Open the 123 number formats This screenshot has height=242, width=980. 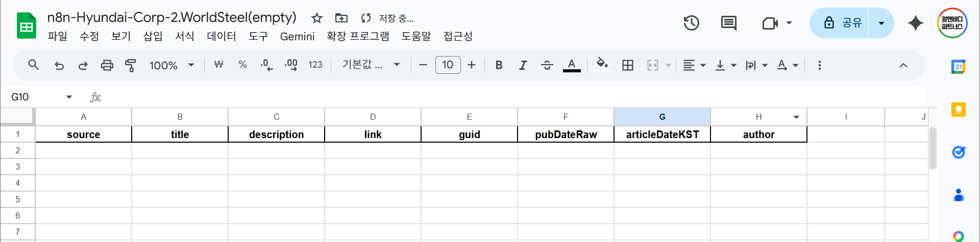pos(315,65)
